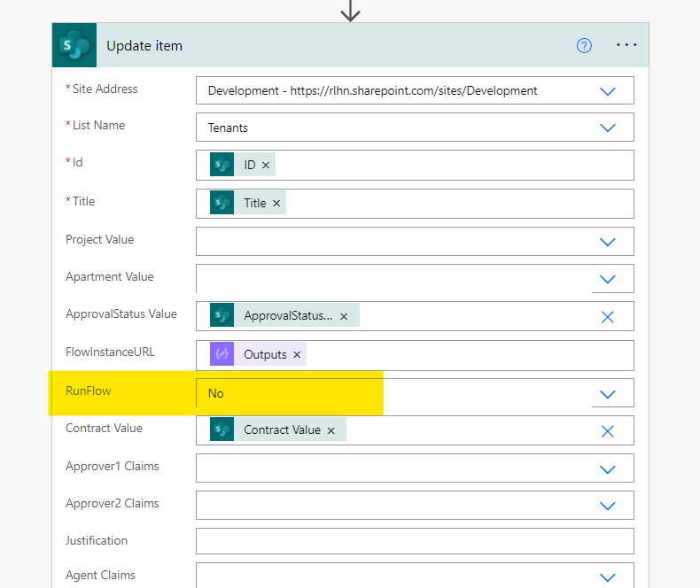Remove the ApprovalStatus token from field
Viewport: 700px width, 588px height.
click(344, 316)
